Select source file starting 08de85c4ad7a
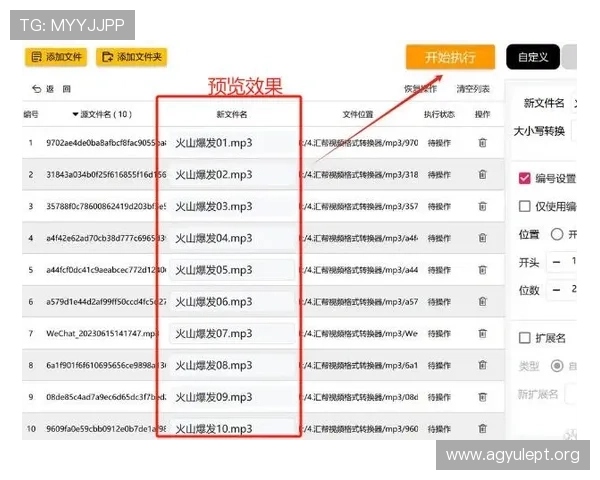The image size is (600, 480). pos(106,397)
